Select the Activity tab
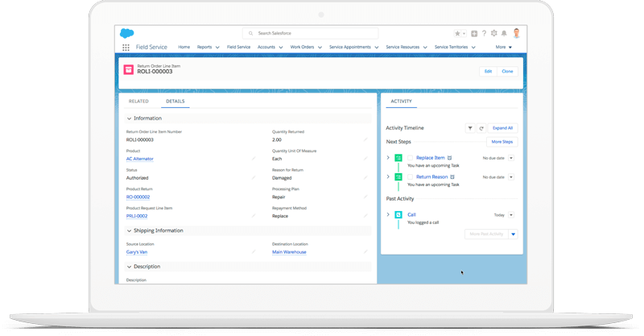Screen dimensions: 644x336 tap(401, 102)
